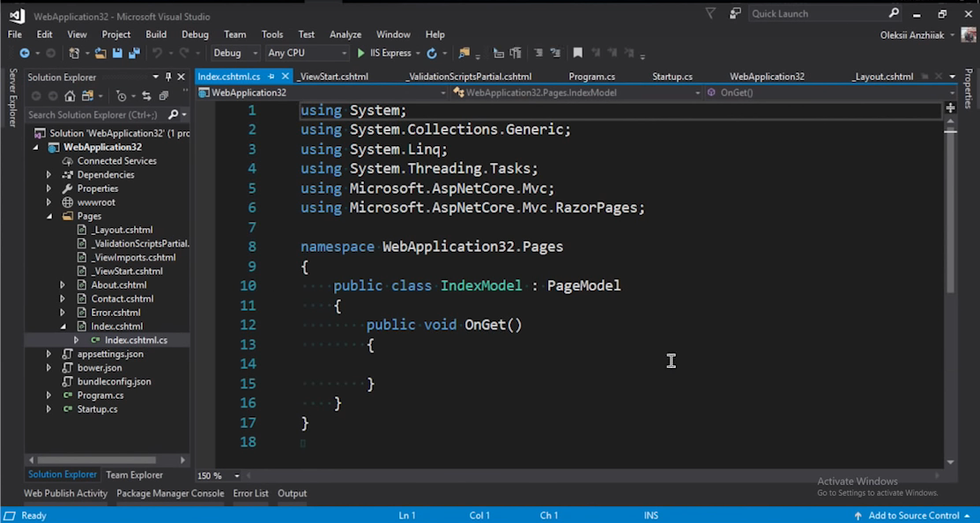Click Solution Explorer horizontal scrollbar thumb
This screenshot has height=523, width=980.
(x=96, y=460)
